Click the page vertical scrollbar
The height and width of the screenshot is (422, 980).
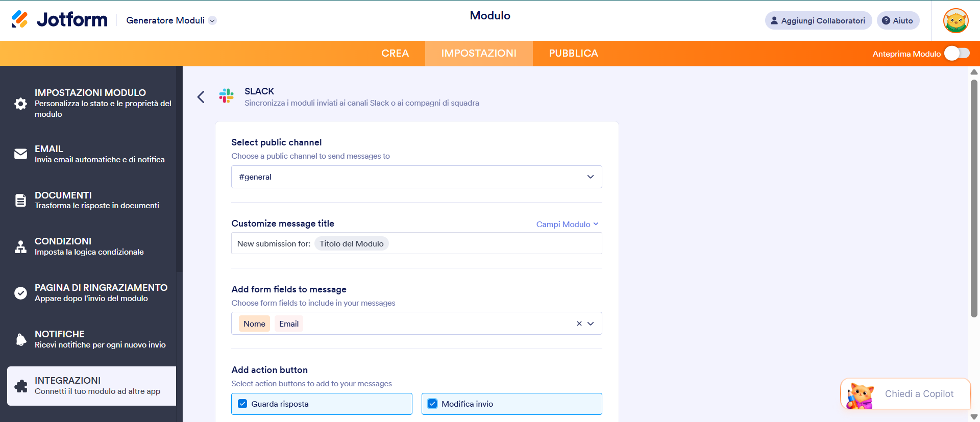[x=974, y=198]
